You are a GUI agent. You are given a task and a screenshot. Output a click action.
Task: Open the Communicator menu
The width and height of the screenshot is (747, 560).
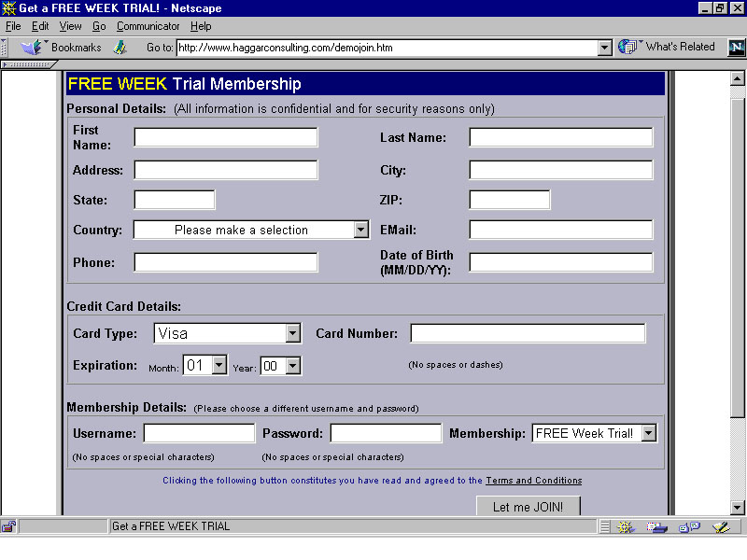pyautogui.click(x=148, y=26)
